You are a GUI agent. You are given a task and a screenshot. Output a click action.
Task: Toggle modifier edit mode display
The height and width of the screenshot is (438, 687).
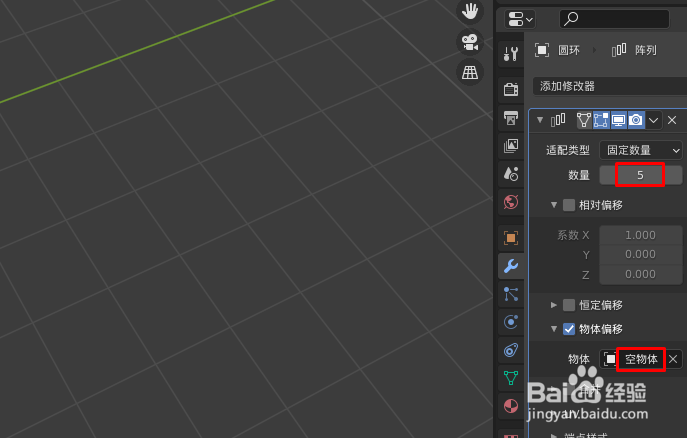[x=601, y=120]
